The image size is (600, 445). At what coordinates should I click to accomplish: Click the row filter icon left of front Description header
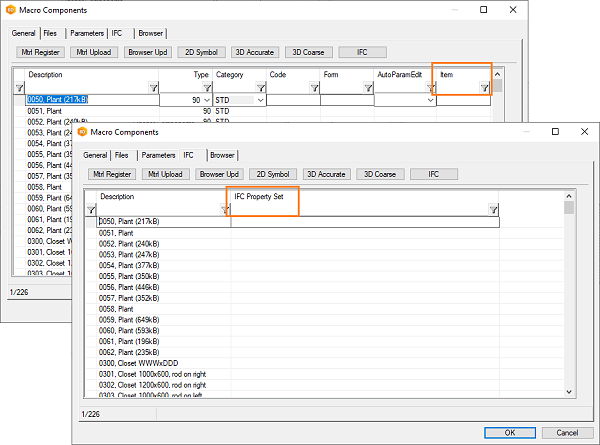[91, 210]
